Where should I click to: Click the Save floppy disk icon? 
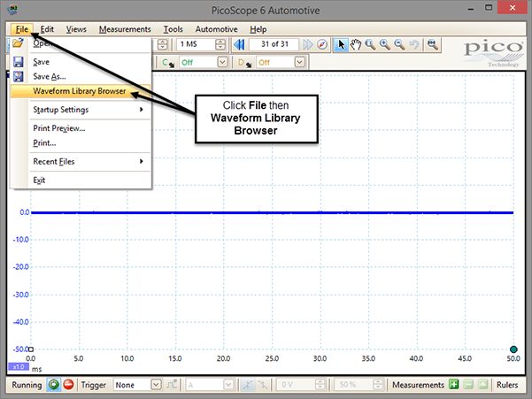[x=18, y=62]
